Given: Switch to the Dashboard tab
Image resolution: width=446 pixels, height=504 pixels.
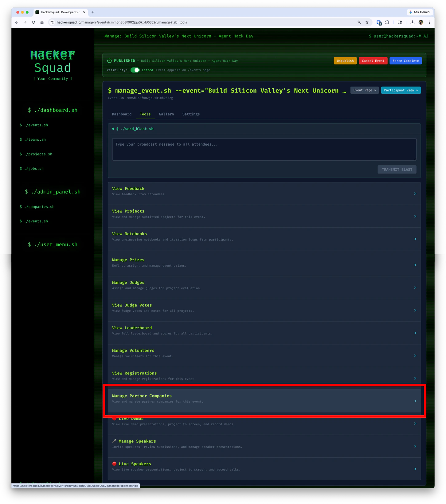Looking at the screenshot, I should coord(122,114).
